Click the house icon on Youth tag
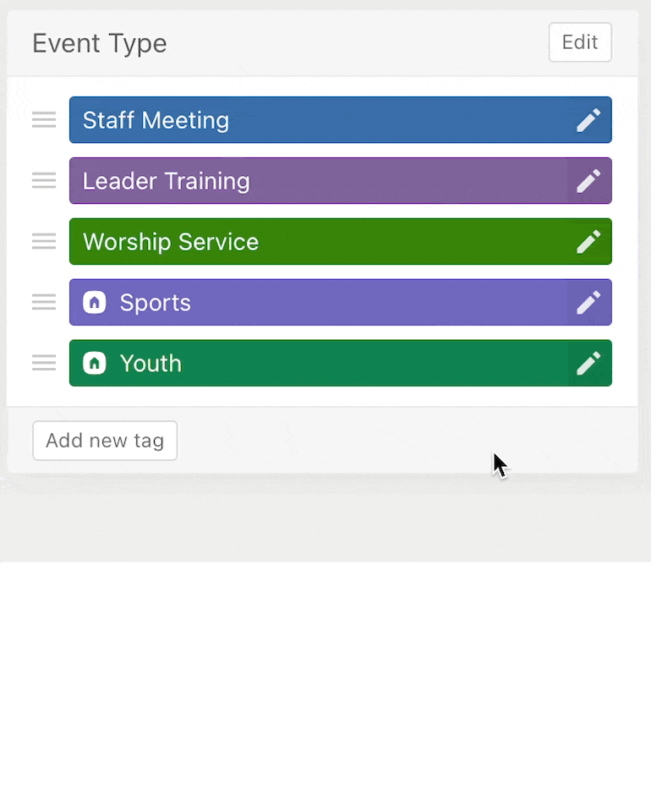The image size is (651, 812). pos(95,364)
